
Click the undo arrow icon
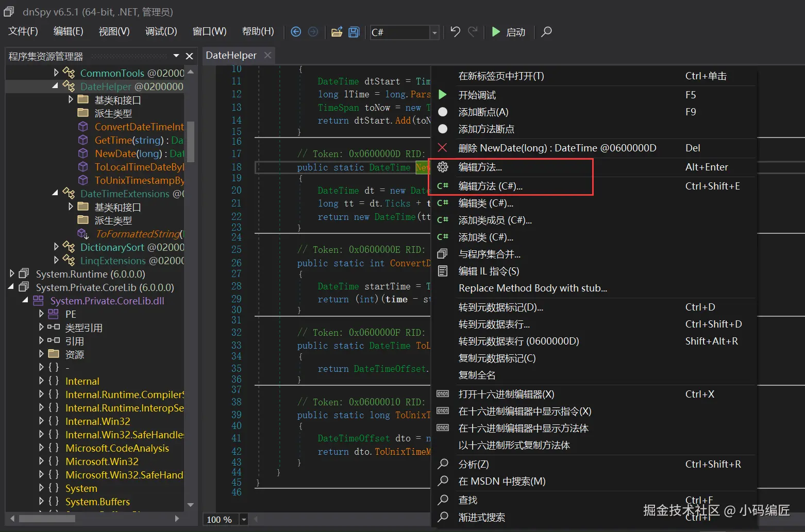click(x=455, y=32)
